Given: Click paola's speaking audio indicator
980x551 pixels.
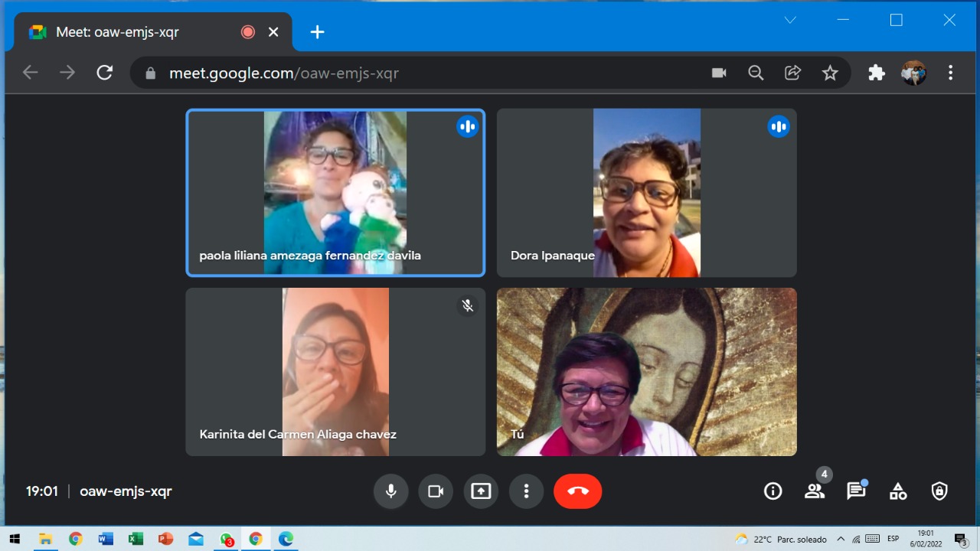Looking at the screenshot, I should point(468,127).
